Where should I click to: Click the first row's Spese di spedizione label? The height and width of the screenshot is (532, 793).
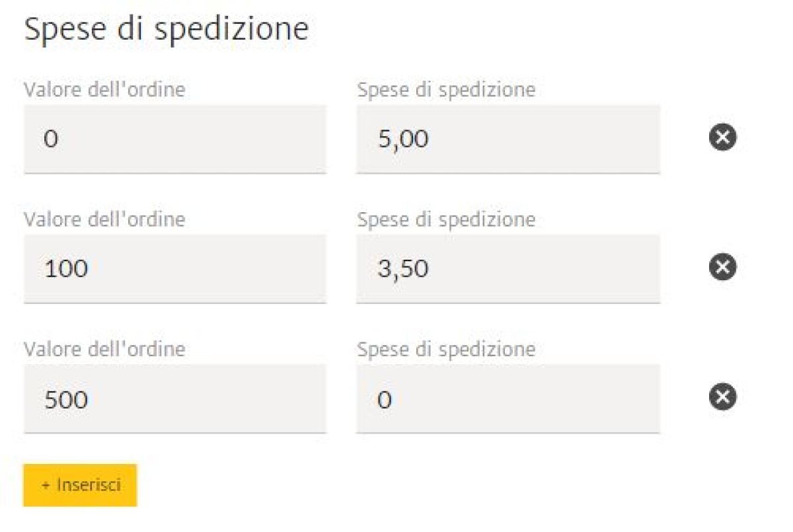(446, 89)
